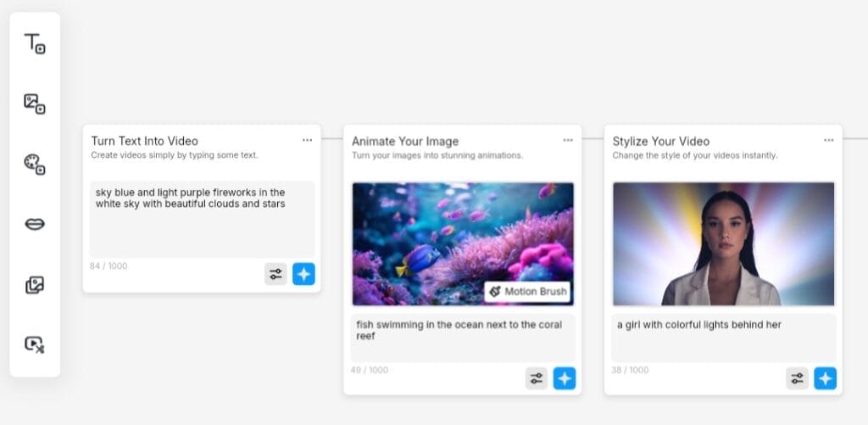
Task: Click the image tool icon in the sidebar
Action: pos(34,103)
